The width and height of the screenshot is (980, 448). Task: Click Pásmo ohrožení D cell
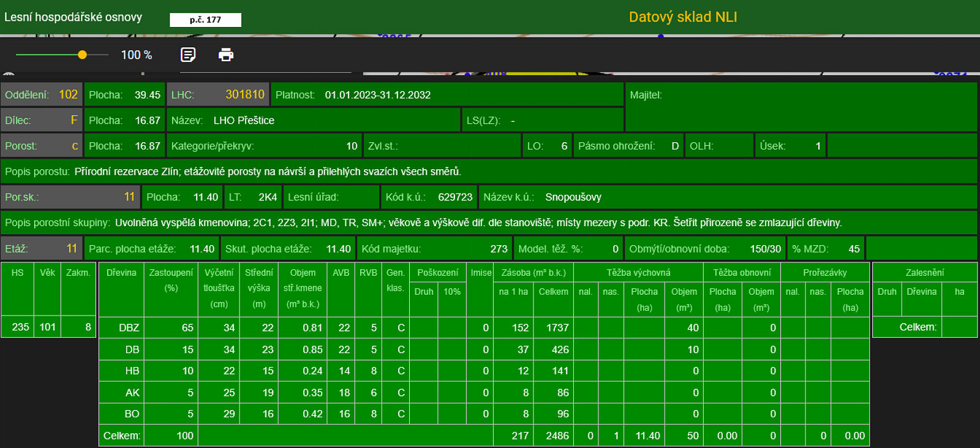pos(628,146)
